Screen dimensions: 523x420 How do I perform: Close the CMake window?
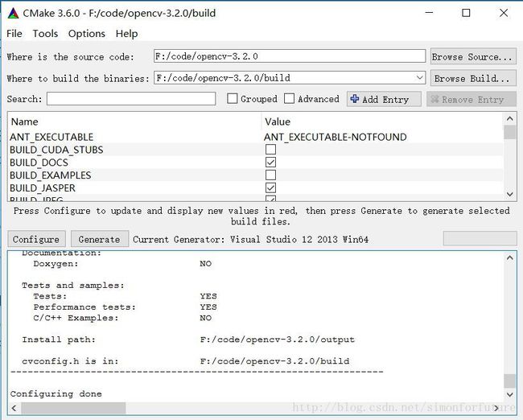coord(504,13)
